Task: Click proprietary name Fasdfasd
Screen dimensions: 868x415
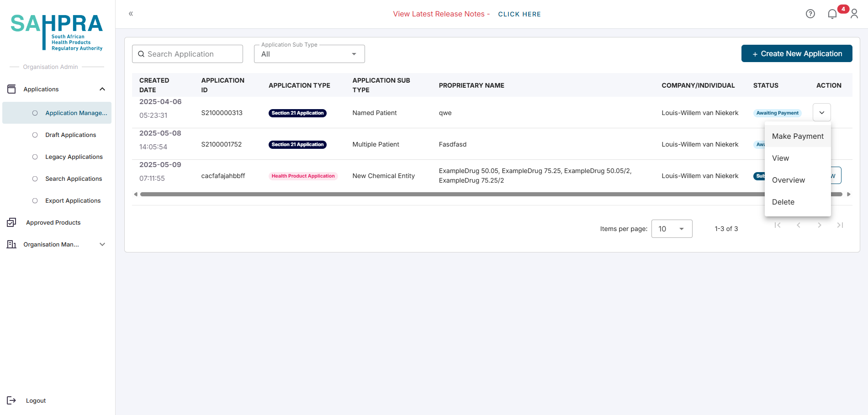Action: pyautogui.click(x=453, y=144)
